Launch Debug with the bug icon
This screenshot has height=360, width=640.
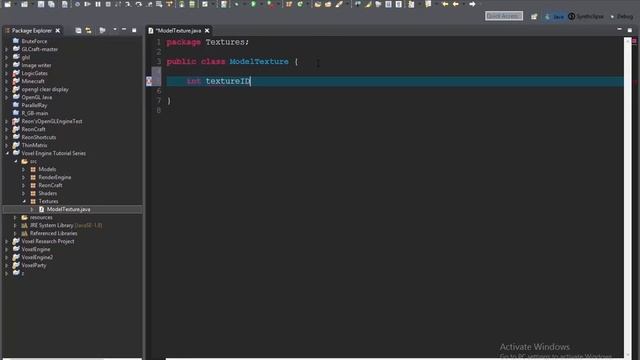pyautogui.click(x=236, y=4)
